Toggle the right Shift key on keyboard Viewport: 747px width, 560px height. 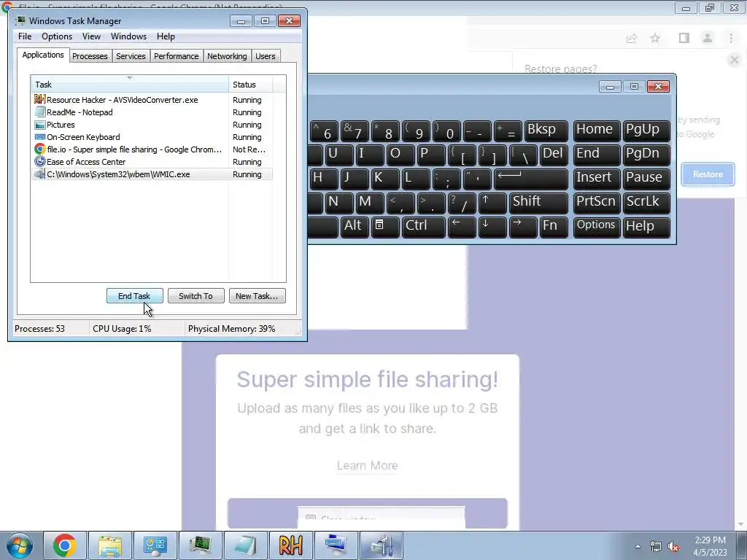[x=538, y=203]
